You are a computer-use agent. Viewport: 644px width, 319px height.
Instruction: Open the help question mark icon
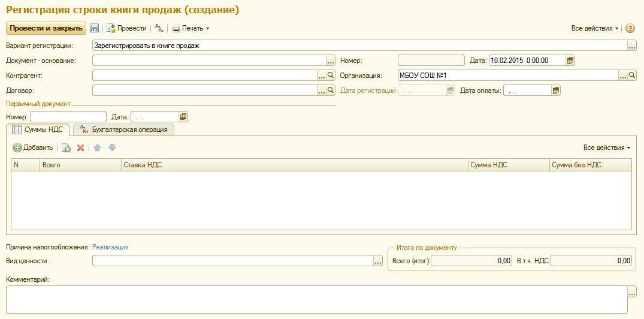(630, 28)
